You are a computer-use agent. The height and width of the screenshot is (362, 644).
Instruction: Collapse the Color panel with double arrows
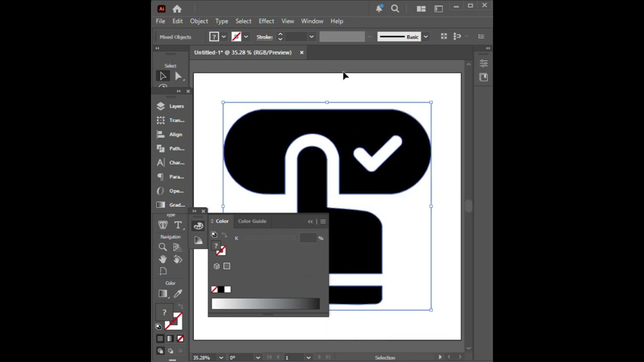click(310, 221)
